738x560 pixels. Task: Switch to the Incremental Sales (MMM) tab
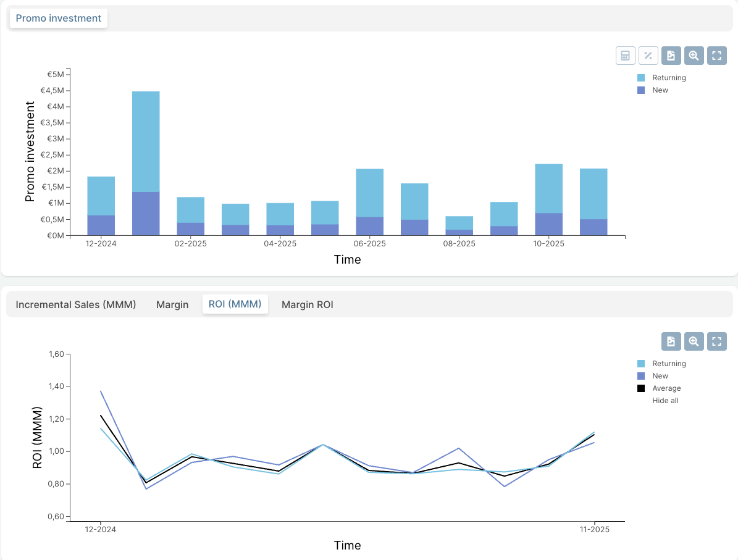[x=76, y=304]
